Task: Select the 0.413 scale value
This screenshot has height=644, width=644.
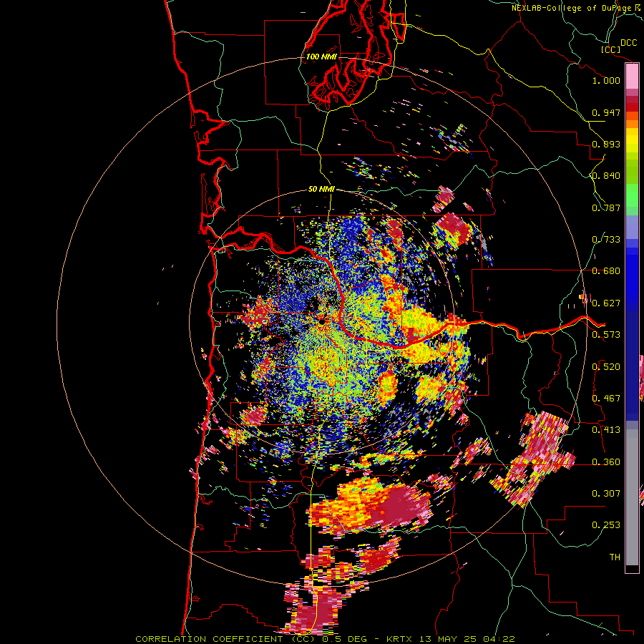Action: point(606,430)
